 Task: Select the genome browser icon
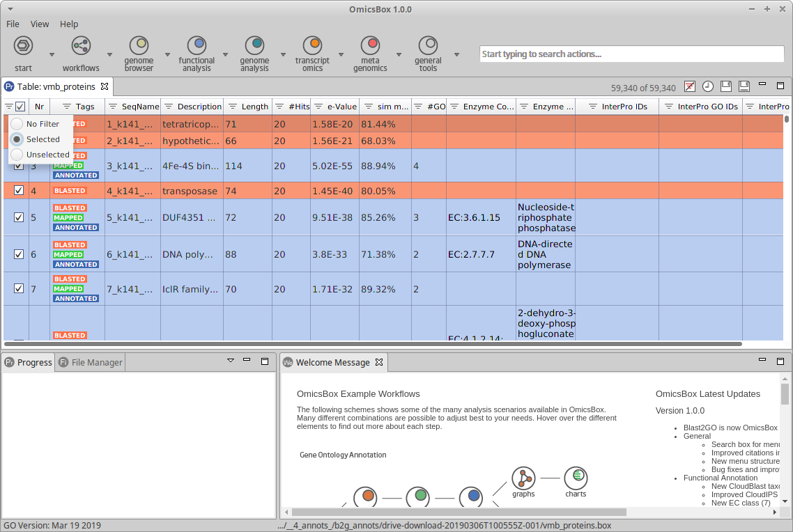[x=139, y=46]
